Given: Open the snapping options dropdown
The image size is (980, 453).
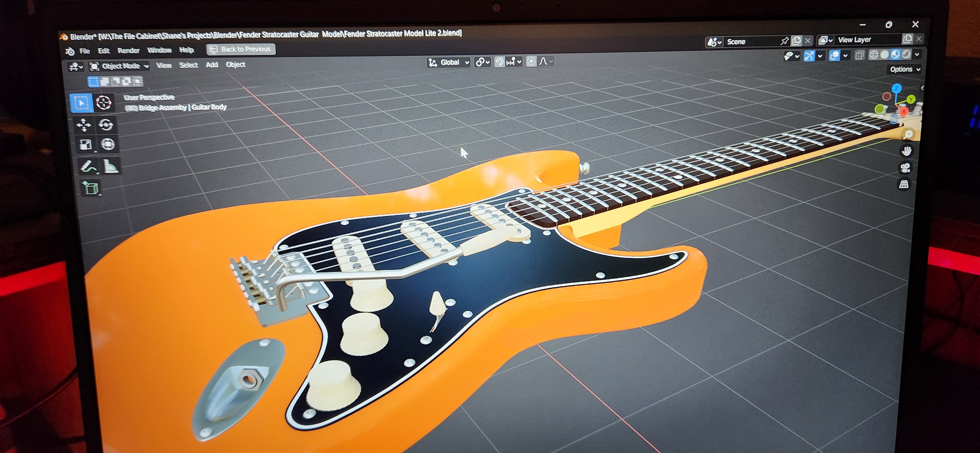Looking at the screenshot, I should [x=514, y=62].
